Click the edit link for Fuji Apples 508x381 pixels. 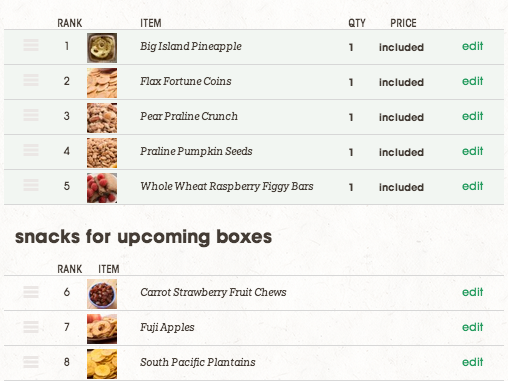[472, 327]
